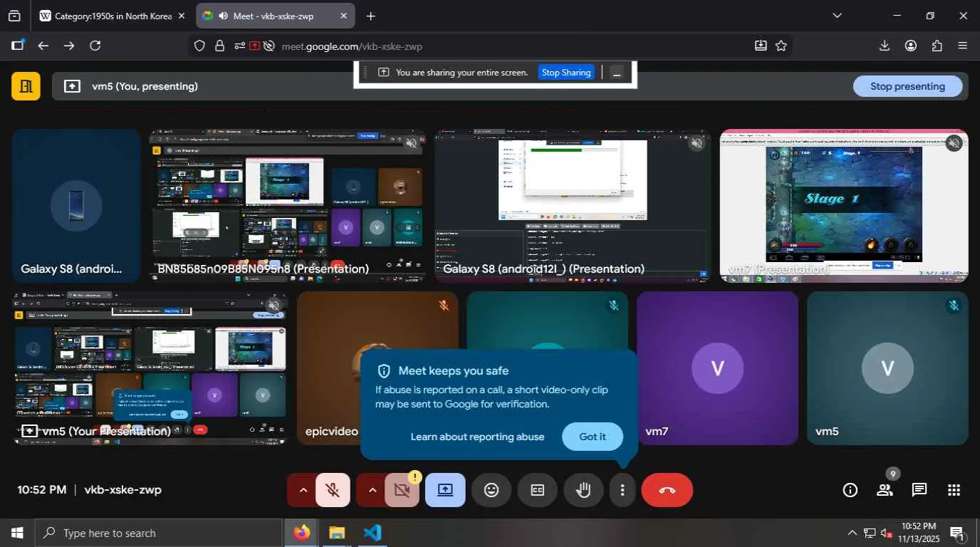Open the browser downloads panel
This screenshot has height=547, width=980.
pyautogui.click(x=885, y=46)
